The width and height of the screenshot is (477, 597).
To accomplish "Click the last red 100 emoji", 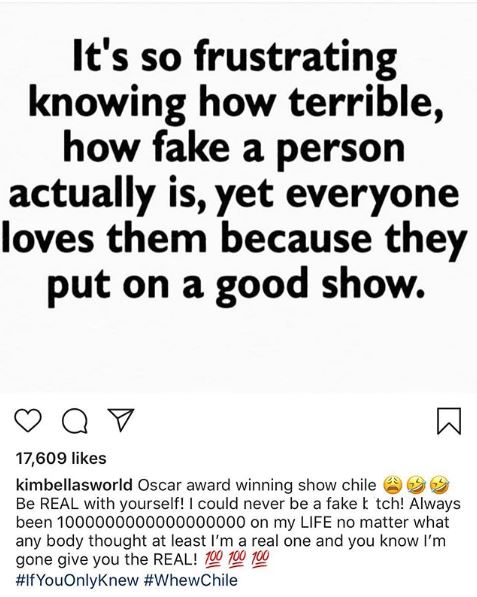I will coord(261,559).
